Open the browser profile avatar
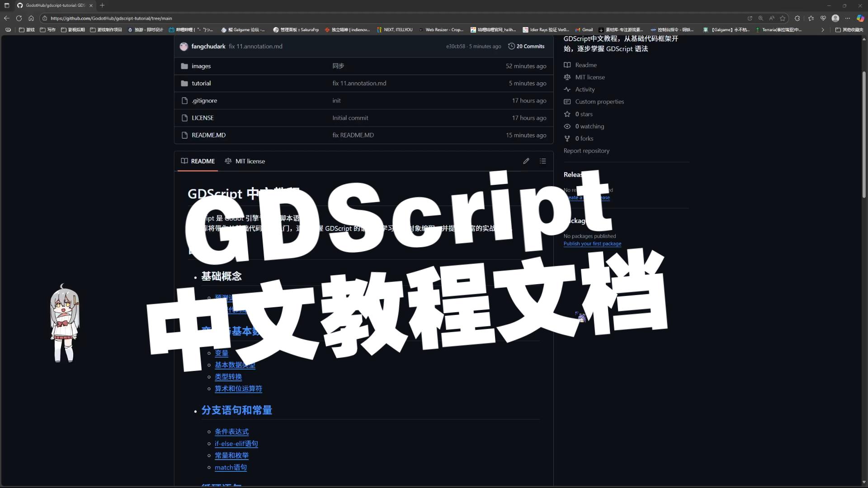Screen dimensions: 868x488 pos(835,19)
